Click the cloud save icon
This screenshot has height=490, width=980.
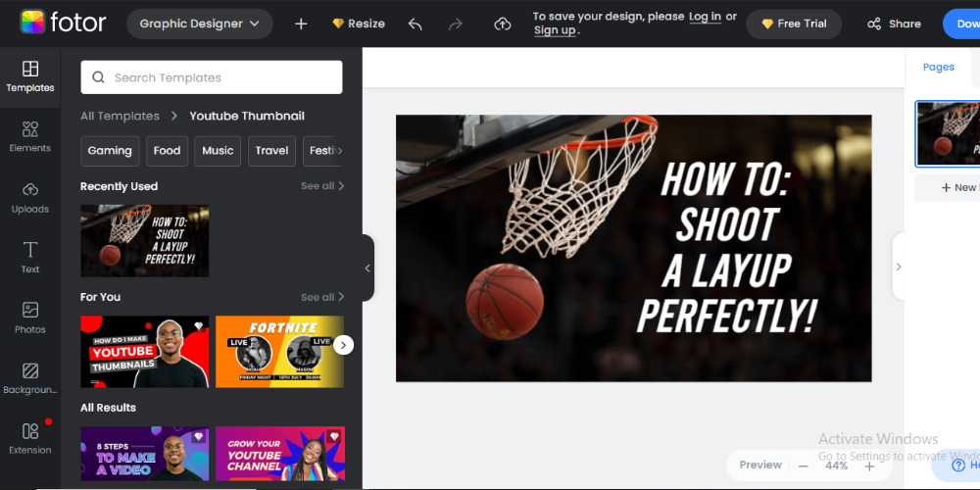(503, 24)
